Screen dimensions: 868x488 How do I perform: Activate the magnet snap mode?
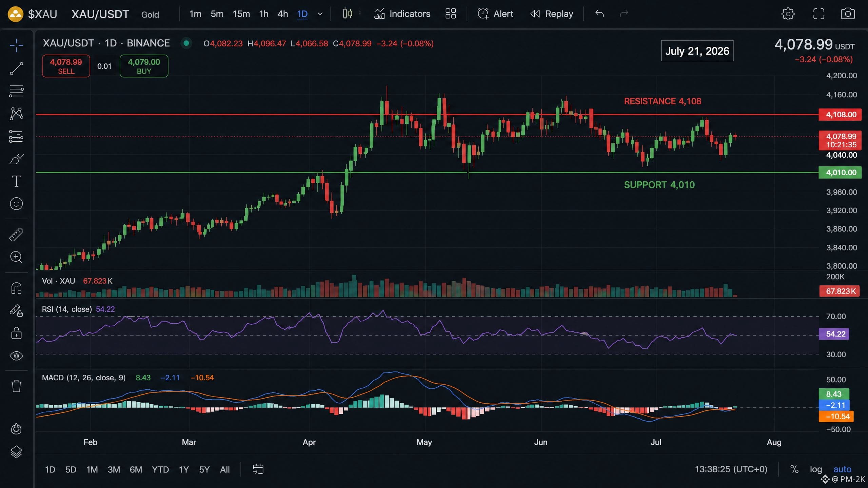tap(16, 288)
